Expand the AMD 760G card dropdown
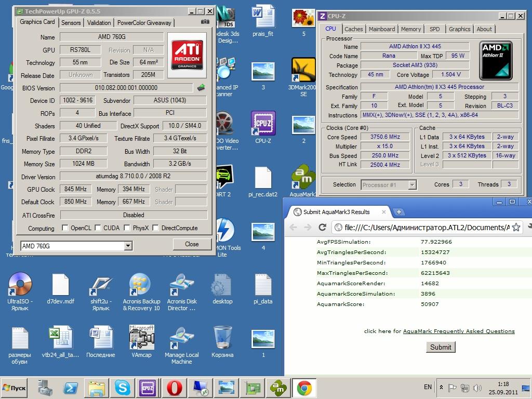Screen dimensions: 532x399 (x=128, y=246)
